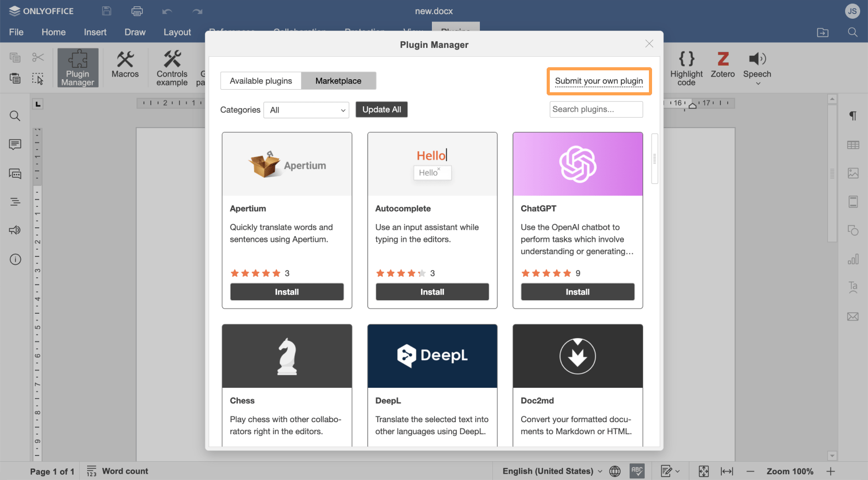Click the Cut scissors icon
This screenshot has height=480, width=868.
click(38, 57)
